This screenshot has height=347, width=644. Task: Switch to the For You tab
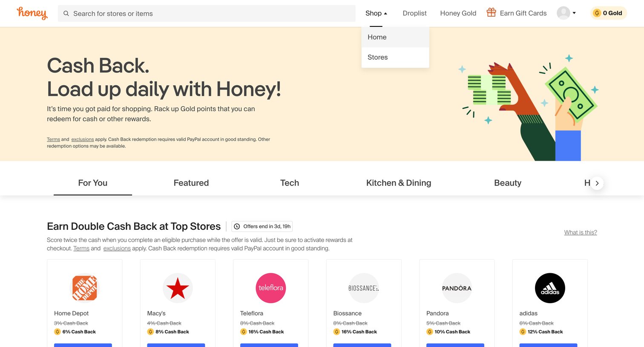(x=93, y=183)
